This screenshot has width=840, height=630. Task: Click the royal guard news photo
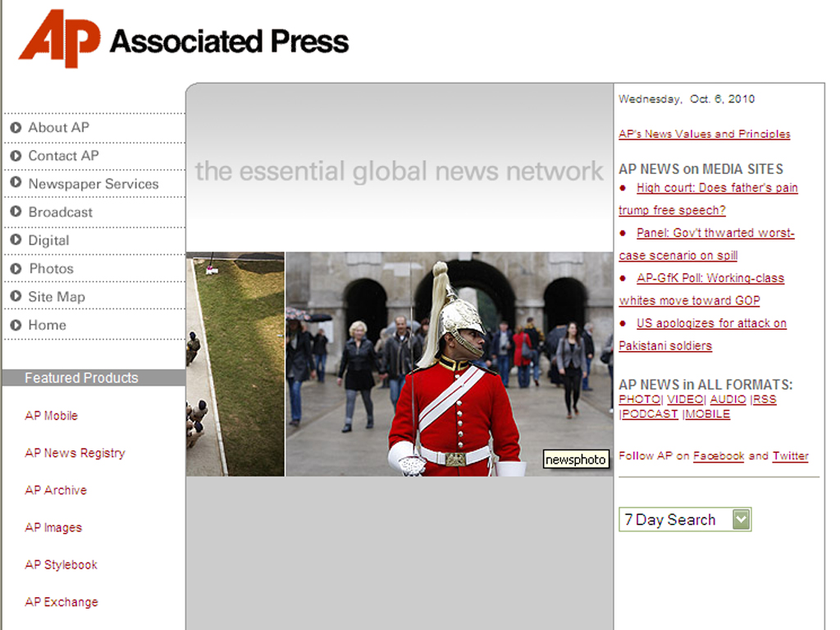[449, 364]
